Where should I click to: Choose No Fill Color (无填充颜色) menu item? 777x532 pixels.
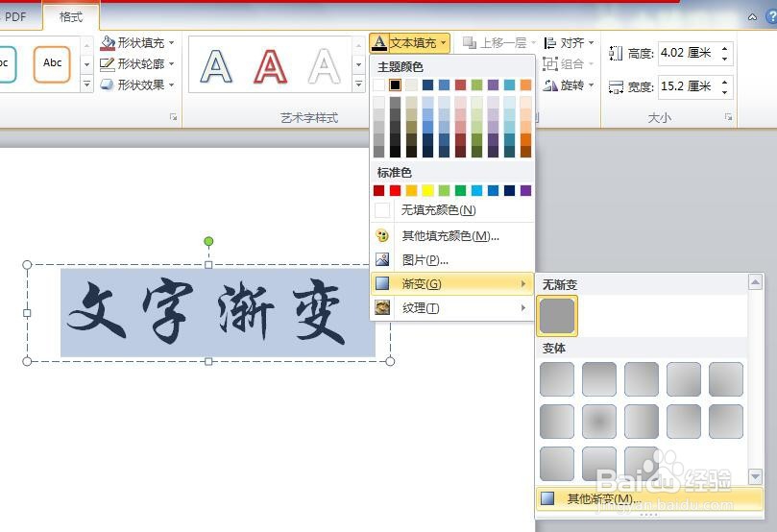(x=452, y=210)
